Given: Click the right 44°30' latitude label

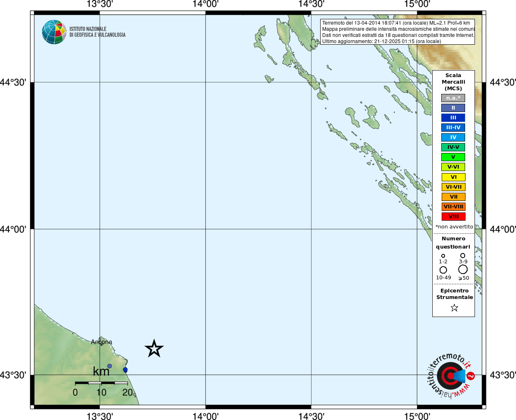Looking at the screenshot, I should 503,82.
